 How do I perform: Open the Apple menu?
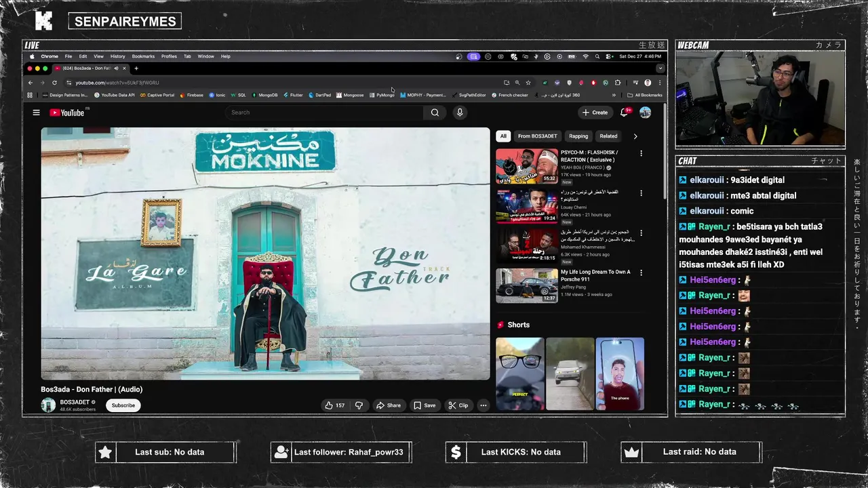tap(31, 56)
